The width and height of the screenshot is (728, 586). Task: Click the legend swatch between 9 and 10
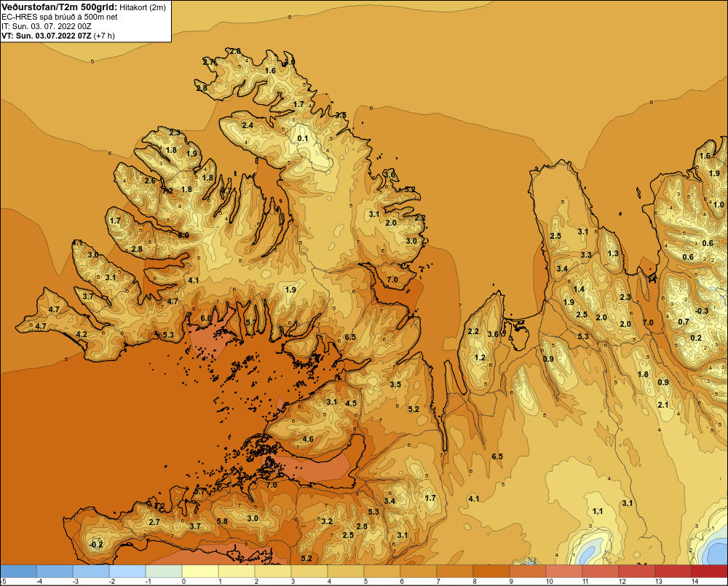click(x=527, y=571)
